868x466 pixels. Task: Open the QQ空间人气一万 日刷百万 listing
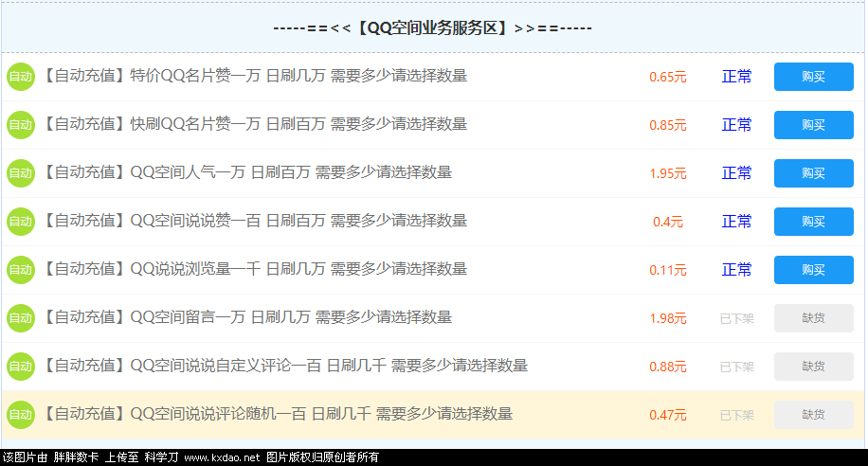click(x=247, y=172)
